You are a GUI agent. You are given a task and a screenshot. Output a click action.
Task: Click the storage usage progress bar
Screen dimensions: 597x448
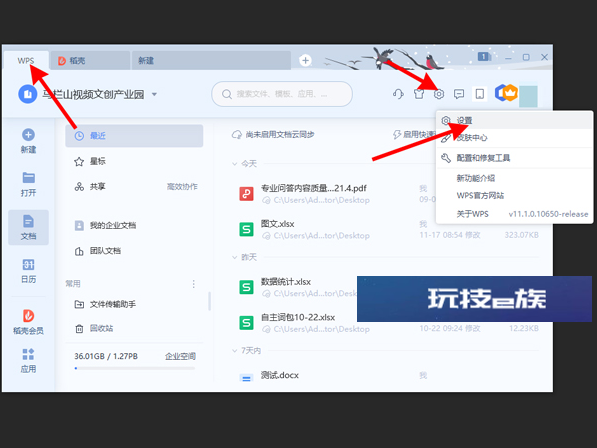click(135, 368)
